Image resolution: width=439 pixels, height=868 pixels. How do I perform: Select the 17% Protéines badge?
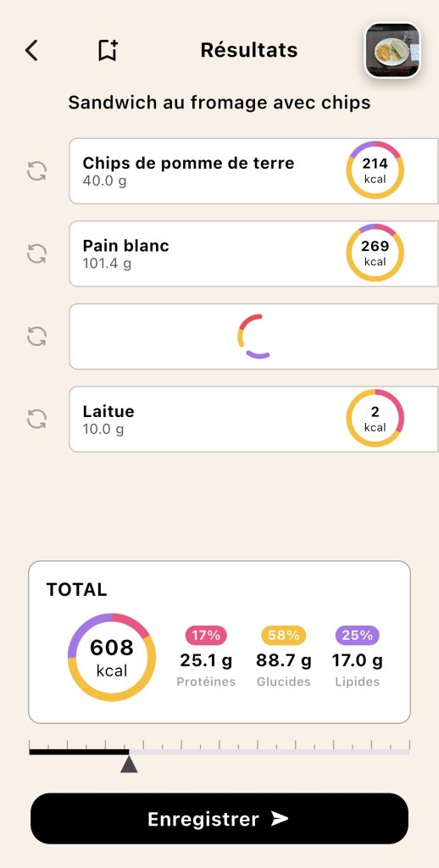pyautogui.click(x=206, y=636)
